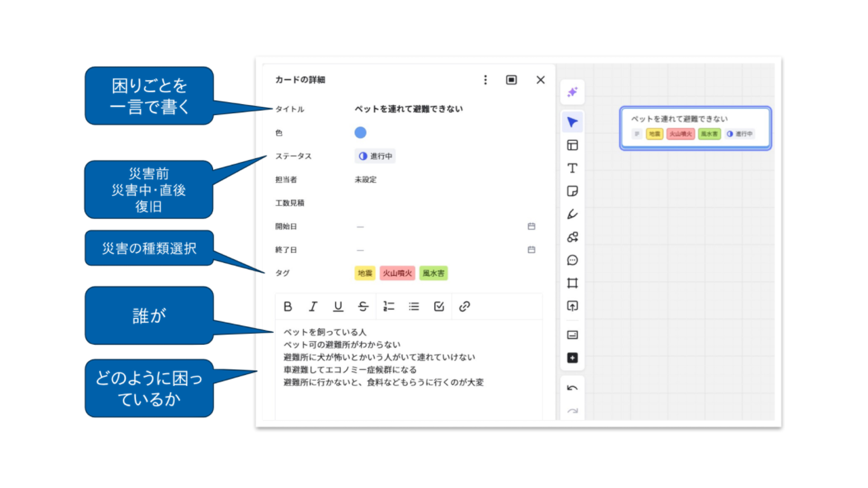Open the three-dot card options menu
The height and width of the screenshot is (488, 868).
click(485, 80)
